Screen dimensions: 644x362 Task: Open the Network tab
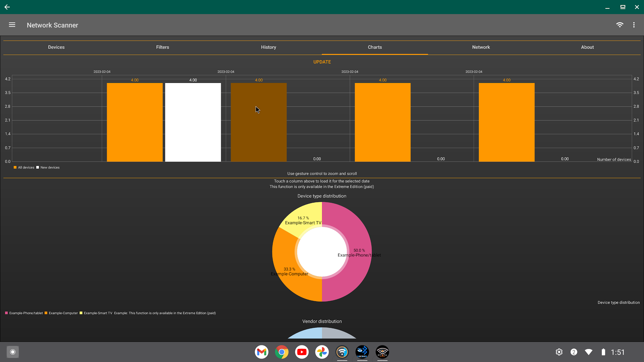481,47
